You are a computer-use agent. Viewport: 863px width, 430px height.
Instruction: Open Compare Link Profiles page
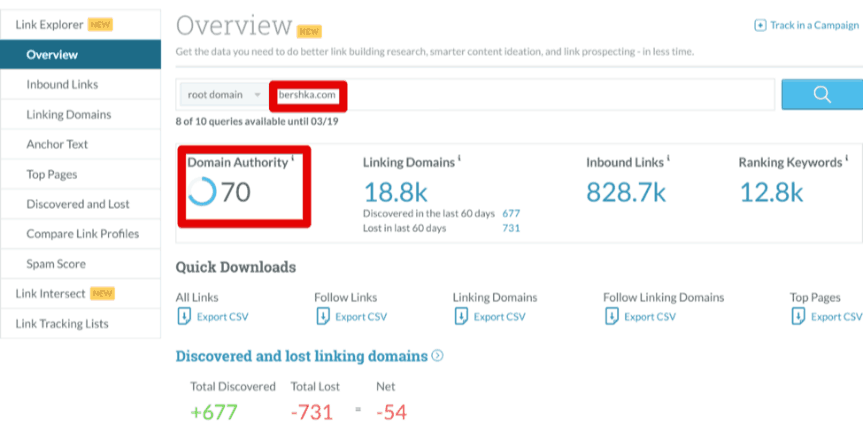pyautogui.click(x=82, y=234)
